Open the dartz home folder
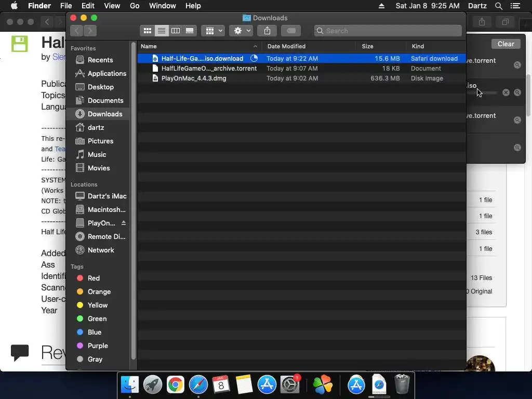532x399 pixels. 98,128
